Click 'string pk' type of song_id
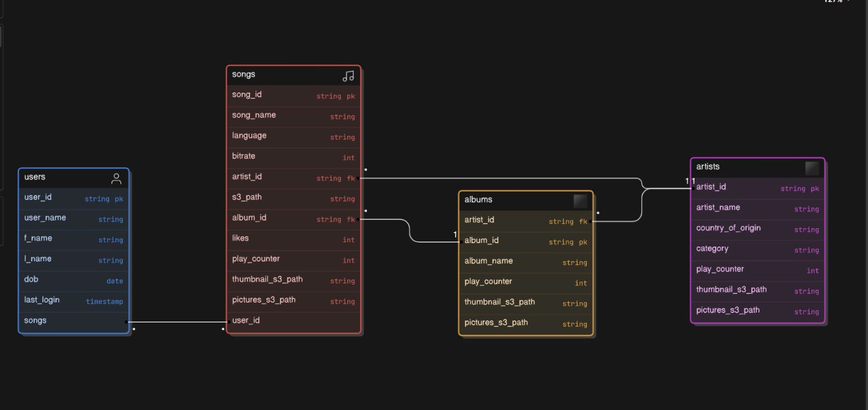Image resolution: width=868 pixels, height=410 pixels. (336, 96)
